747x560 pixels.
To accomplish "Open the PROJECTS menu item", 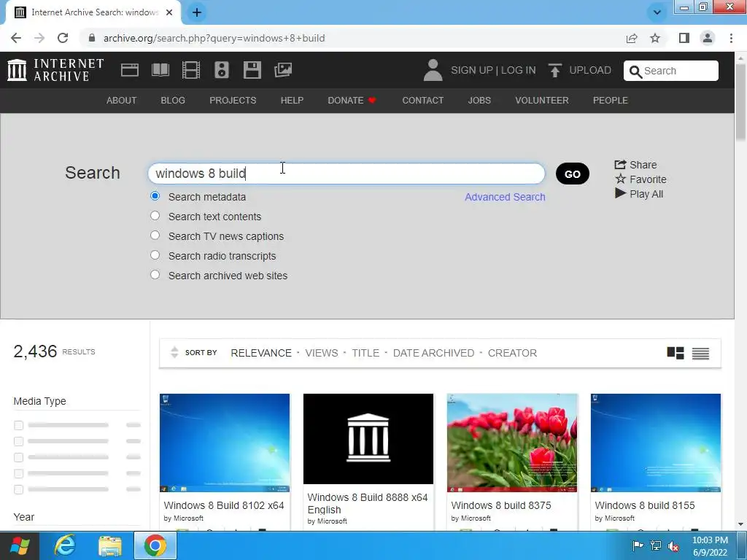I will [233, 101].
